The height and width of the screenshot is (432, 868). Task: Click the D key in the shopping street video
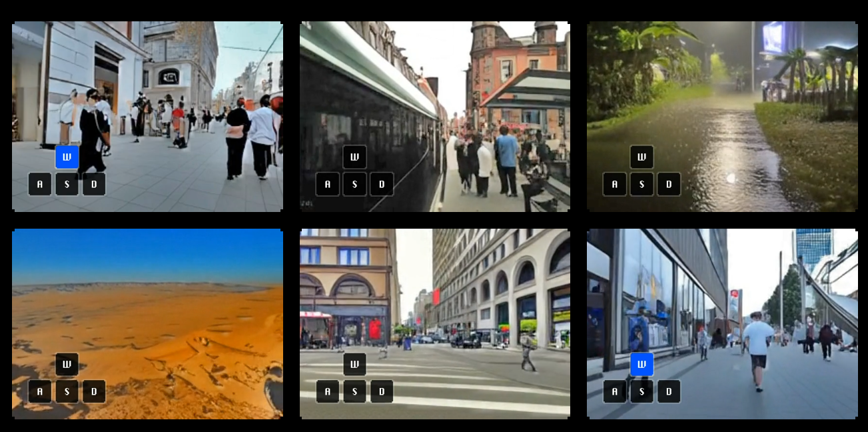[94, 184]
